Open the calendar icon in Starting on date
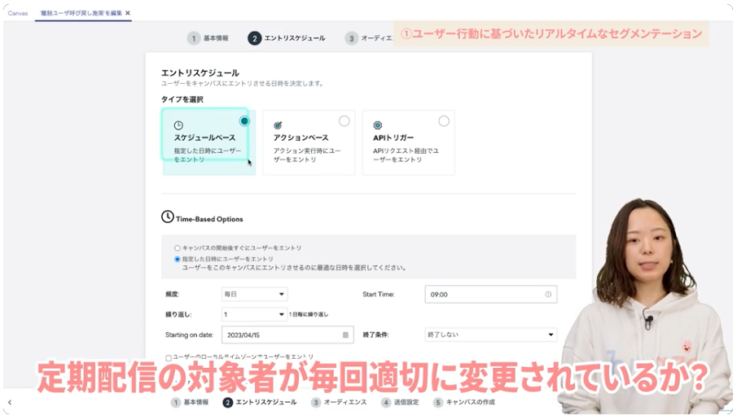 click(346, 335)
